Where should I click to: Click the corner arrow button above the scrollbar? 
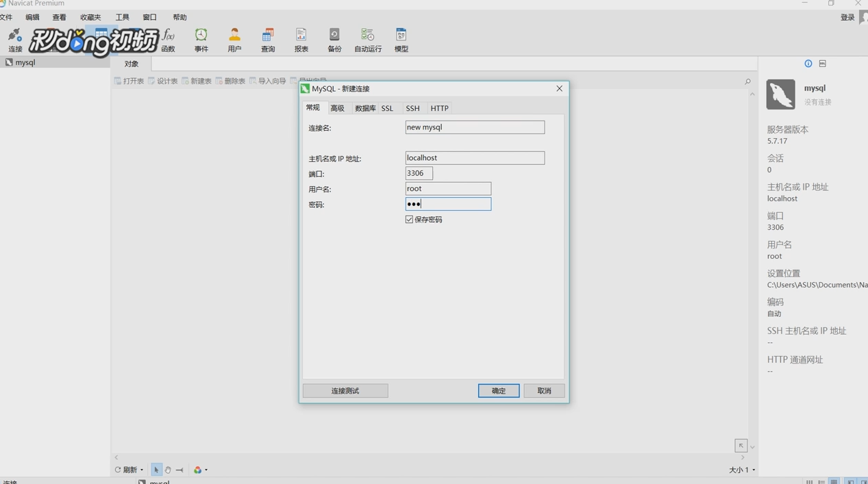[x=741, y=446]
